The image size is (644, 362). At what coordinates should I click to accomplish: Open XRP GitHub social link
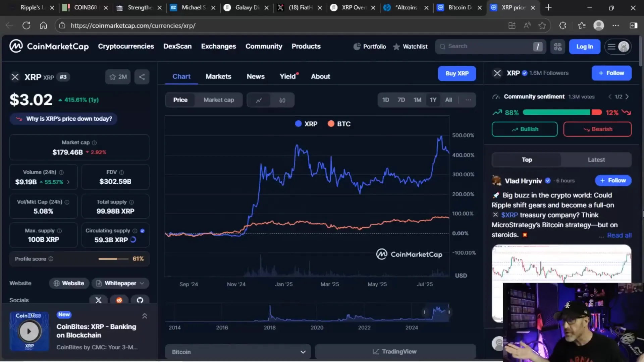pyautogui.click(x=140, y=300)
